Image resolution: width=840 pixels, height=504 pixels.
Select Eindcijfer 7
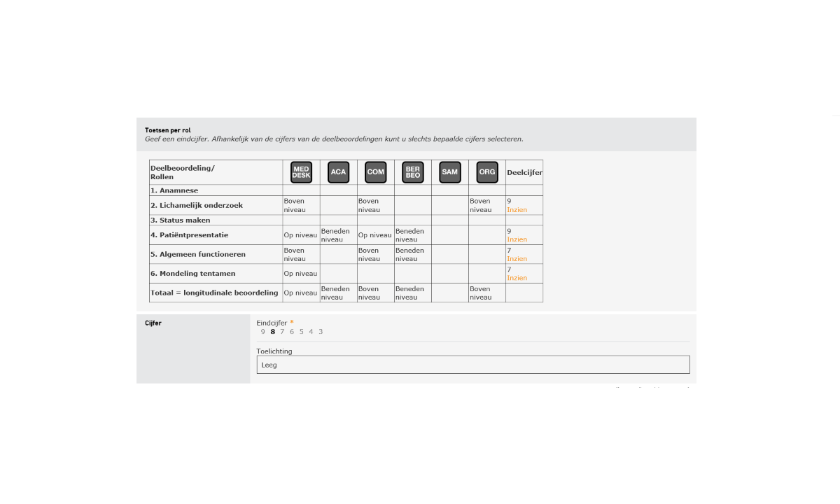pyautogui.click(x=282, y=332)
